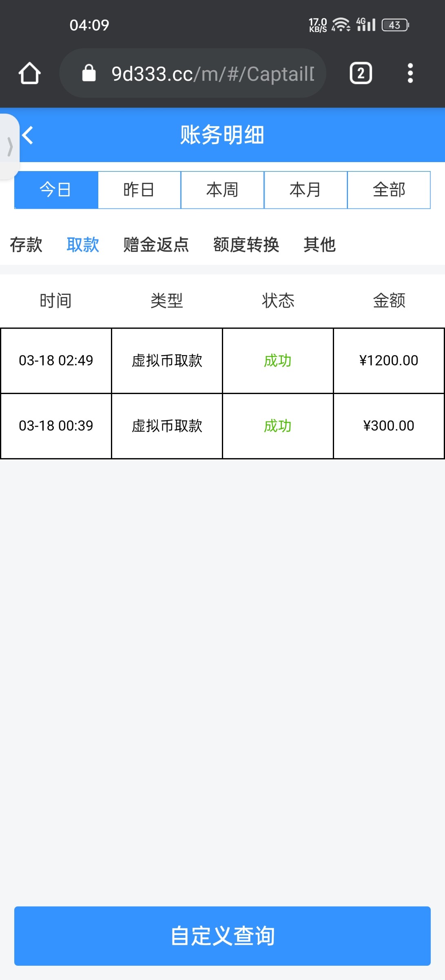This screenshot has height=980, width=445.
Task: Tap the ¥300.00 withdrawal amount
Action: pos(389,426)
